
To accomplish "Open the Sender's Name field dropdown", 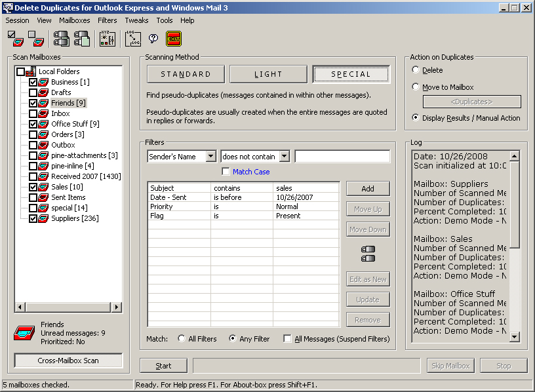I will point(210,157).
